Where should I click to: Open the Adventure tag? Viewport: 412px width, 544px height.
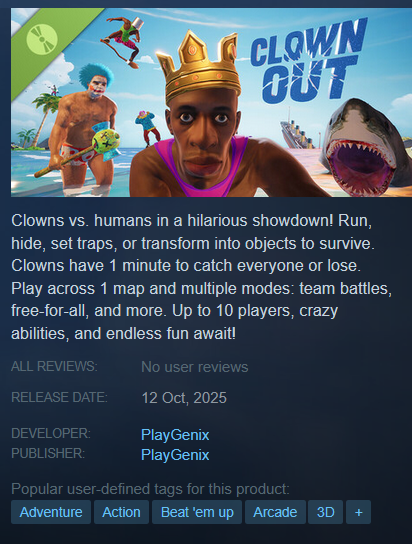tap(51, 512)
